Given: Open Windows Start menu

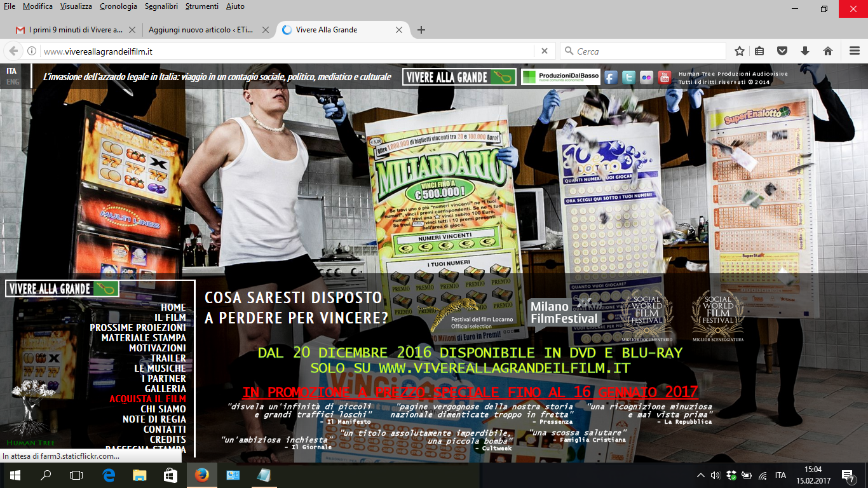Looking at the screenshot, I should [15, 475].
